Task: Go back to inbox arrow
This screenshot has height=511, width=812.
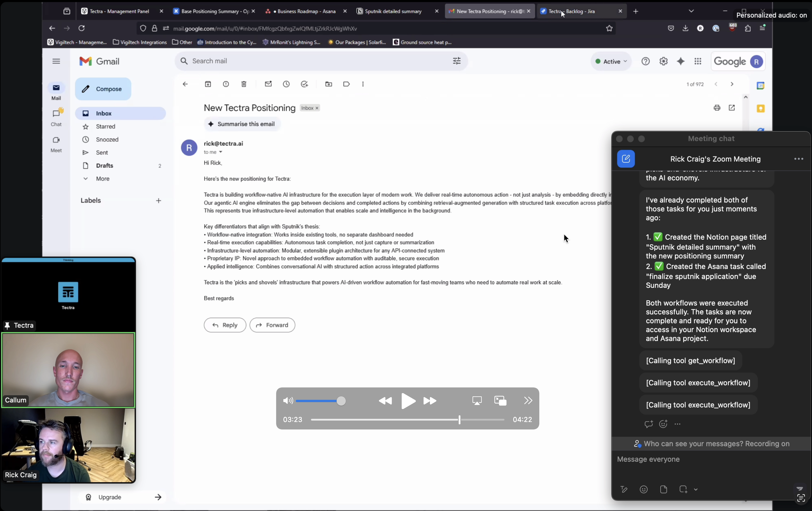Action: pyautogui.click(x=185, y=84)
